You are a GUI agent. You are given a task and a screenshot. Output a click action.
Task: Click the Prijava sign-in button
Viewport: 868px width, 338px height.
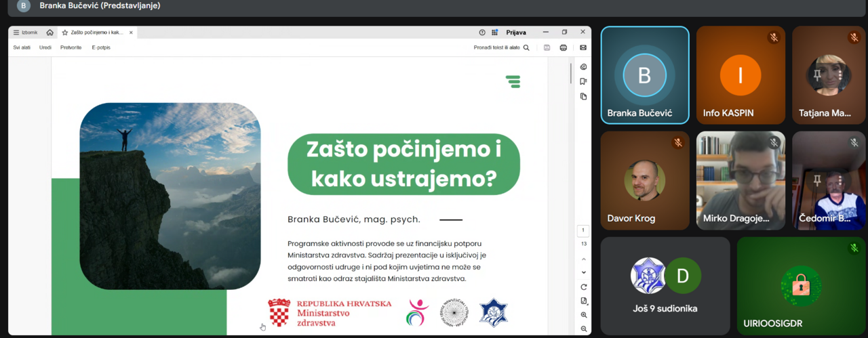point(515,33)
